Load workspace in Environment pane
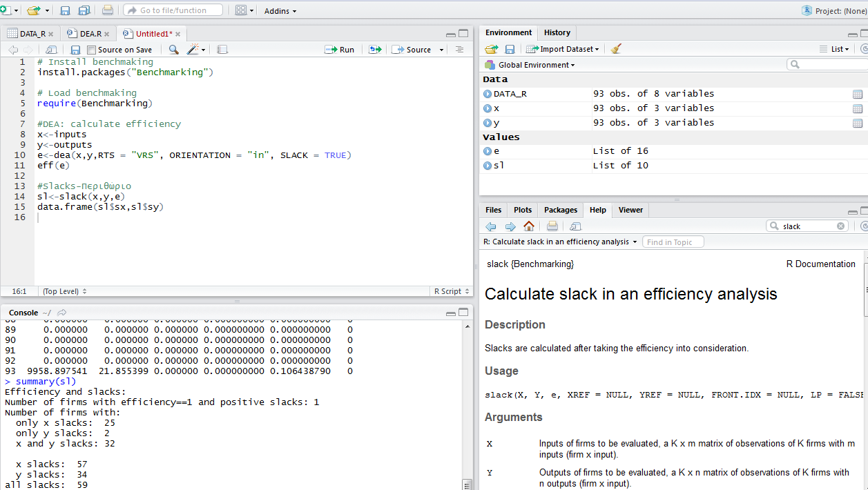Screen dimensions: 868x490 pos(491,49)
